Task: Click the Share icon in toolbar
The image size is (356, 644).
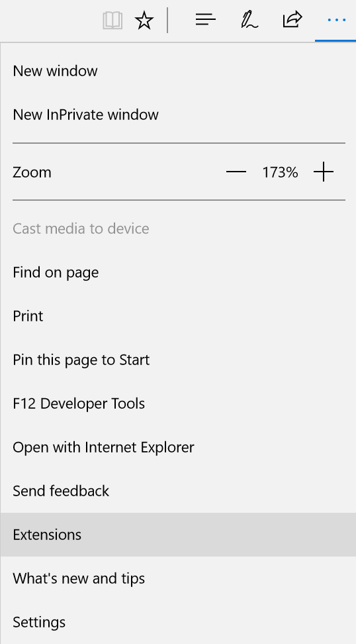Action: [292, 19]
